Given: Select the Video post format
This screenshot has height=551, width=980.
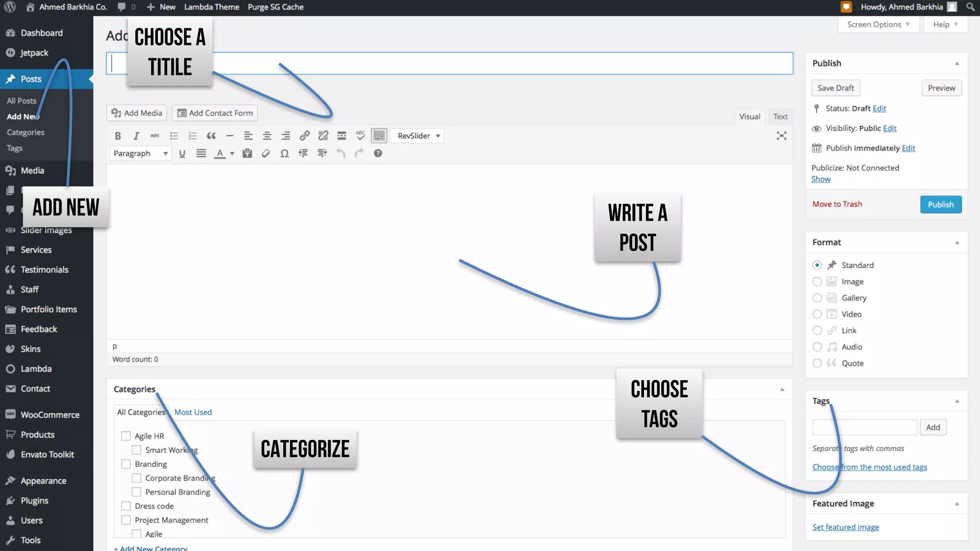Looking at the screenshot, I should click(817, 314).
